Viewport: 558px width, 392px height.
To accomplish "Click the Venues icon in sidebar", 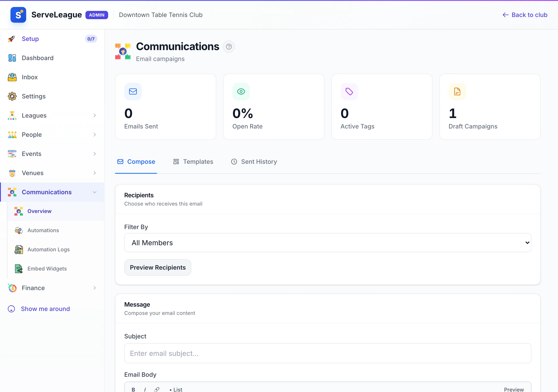I will click(12, 173).
